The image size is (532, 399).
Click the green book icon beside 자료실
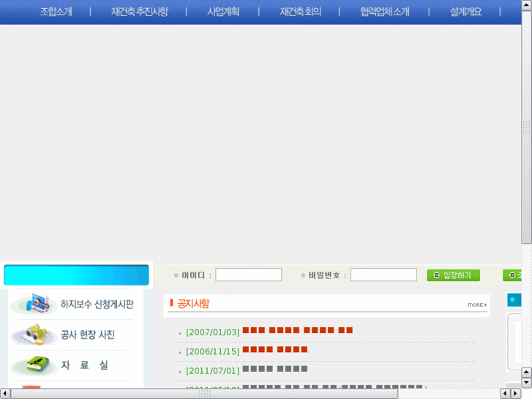point(37,365)
